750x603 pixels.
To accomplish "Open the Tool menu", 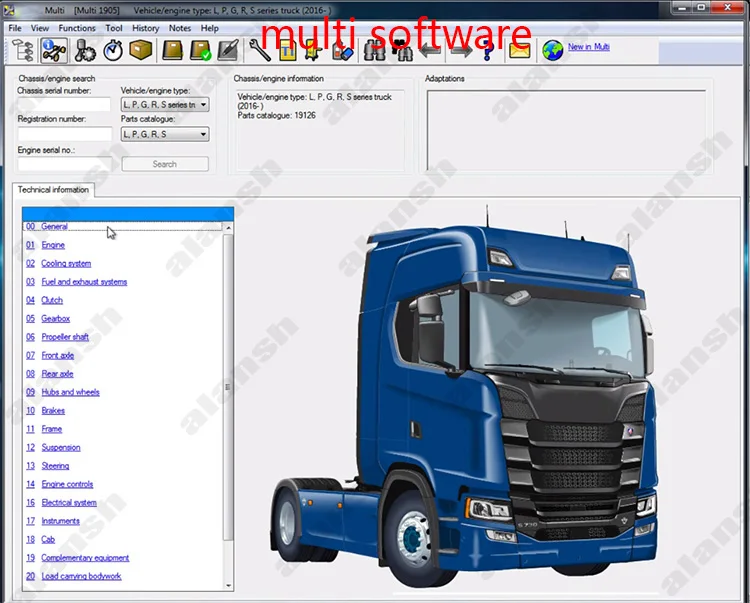I will (114, 28).
